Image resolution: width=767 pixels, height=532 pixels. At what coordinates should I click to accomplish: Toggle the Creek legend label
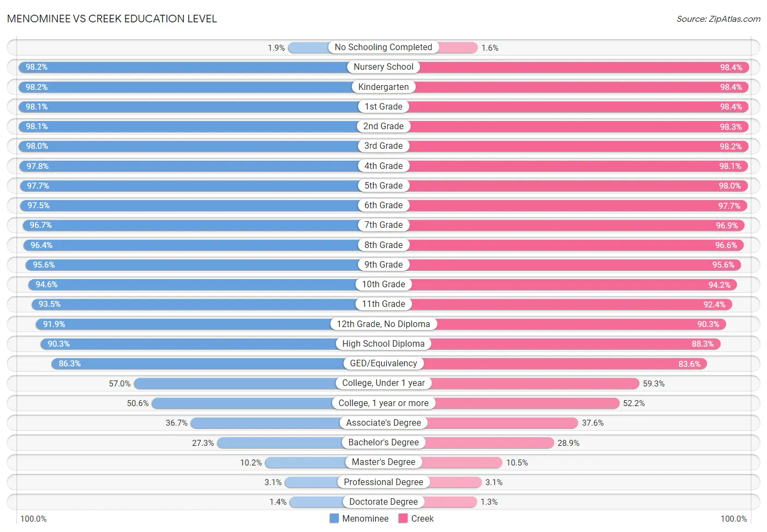coord(422,518)
